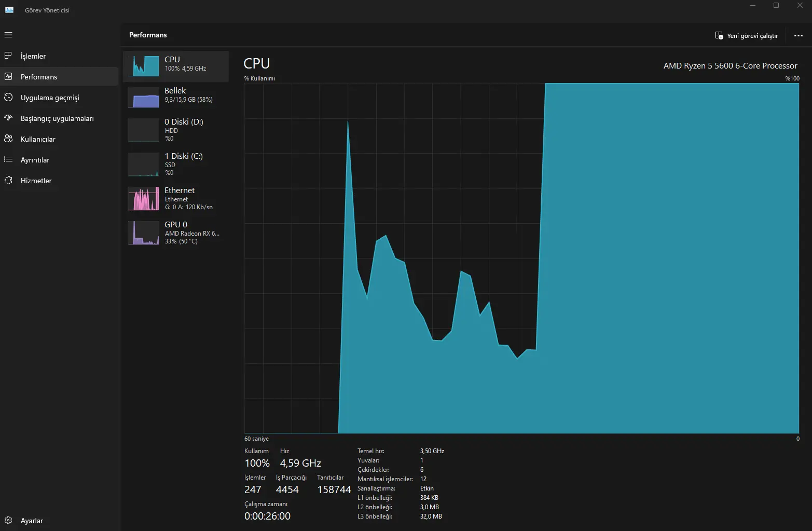The height and width of the screenshot is (531, 812).
Task: Click the hamburger navigation menu icon
Action: coord(8,35)
